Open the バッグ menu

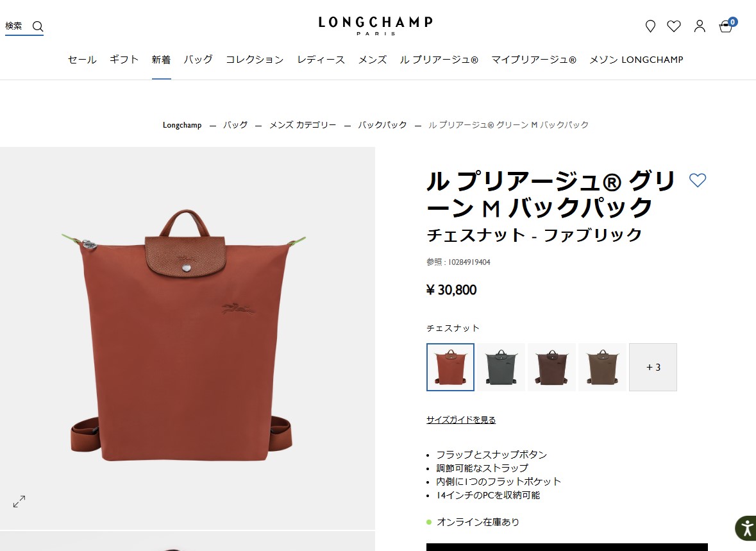point(197,60)
